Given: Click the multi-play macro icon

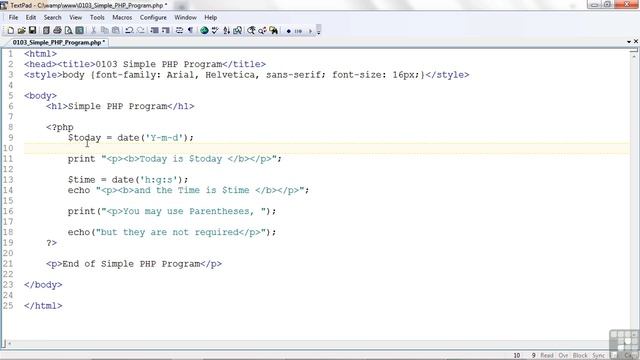Looking at the screenshot, I should coord(298,31).
